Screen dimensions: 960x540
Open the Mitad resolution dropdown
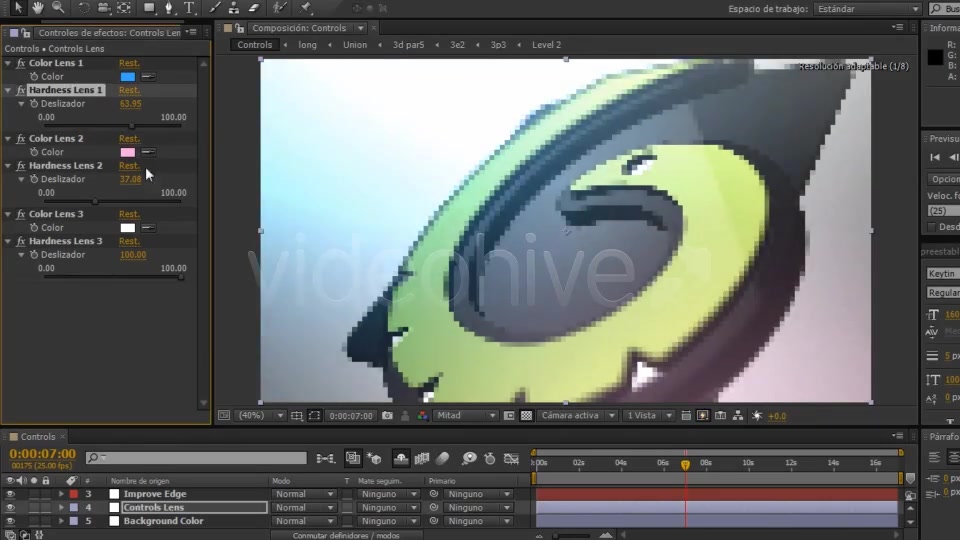coord(465,416)
